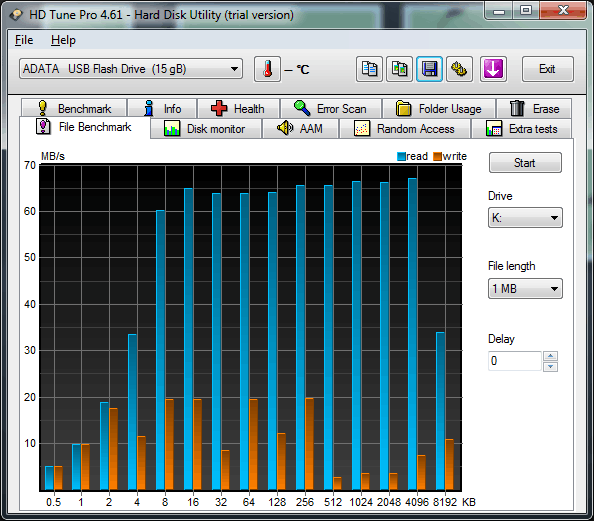Screen dimensions: 594x521
Task: Open the Help menu
Action: click(63, 40)
